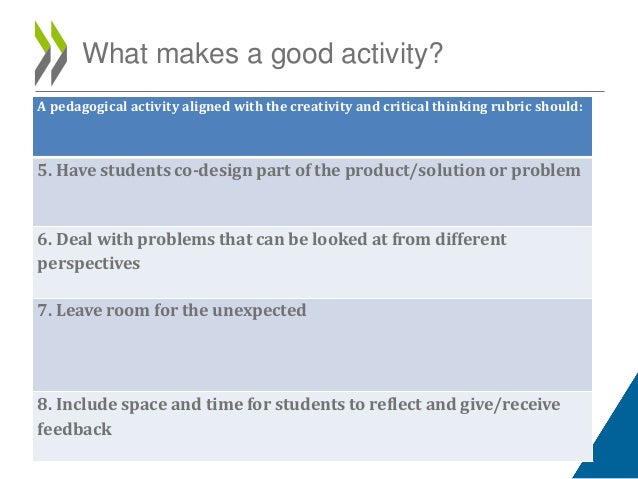
Task: Click the blue header row about pedagogical activity
Action: (312, 127)
